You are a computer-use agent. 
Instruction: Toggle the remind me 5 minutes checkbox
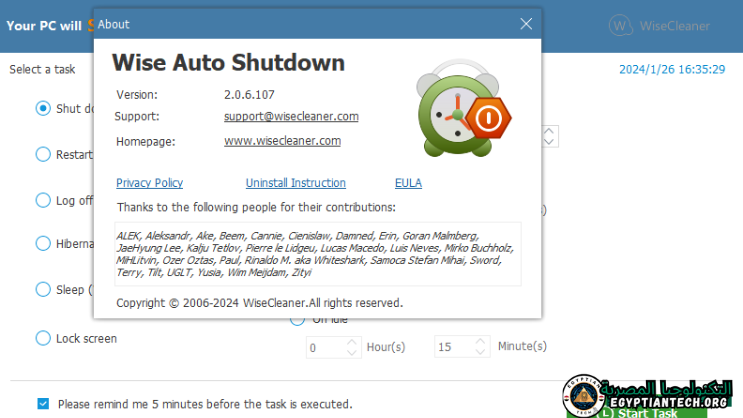pos(43,404)
